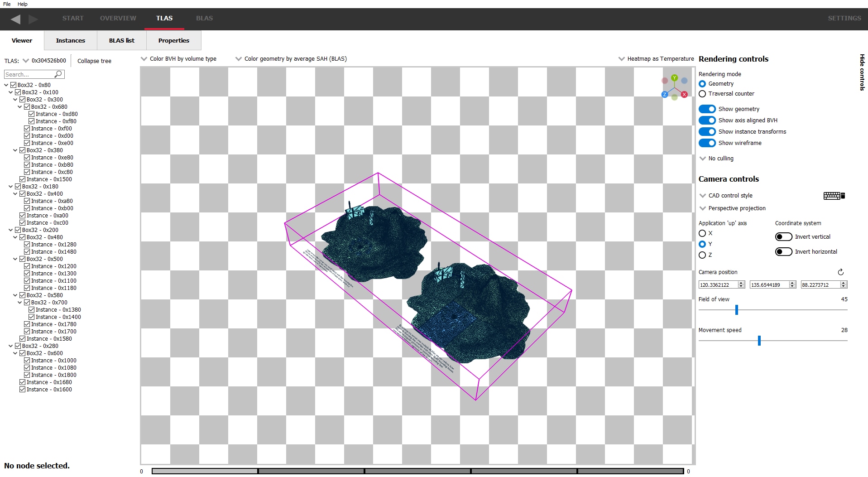This screenshot has height=477, width=868.
Task: Open the File menu
Action: 6,4
